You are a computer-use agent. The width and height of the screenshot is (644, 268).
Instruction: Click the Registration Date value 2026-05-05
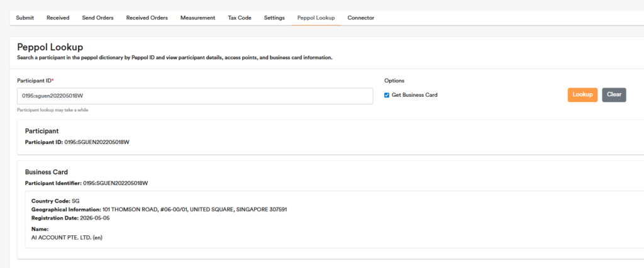tap(95, 218)
